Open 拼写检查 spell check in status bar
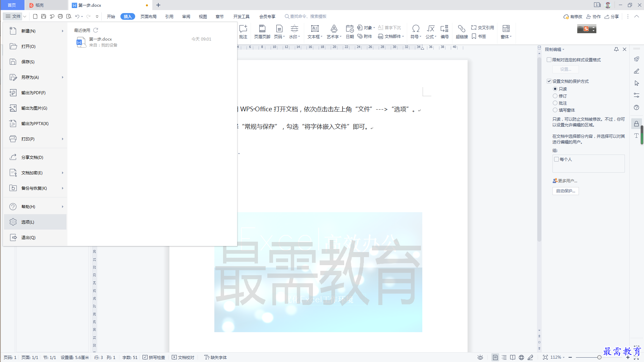The height and width of the screenshot is (362, 644). click(154, 357)
